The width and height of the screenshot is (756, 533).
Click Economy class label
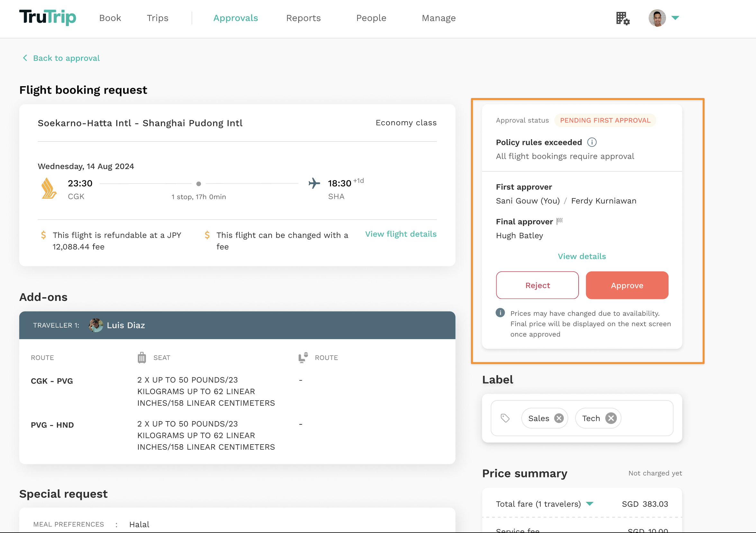point(406,123)
